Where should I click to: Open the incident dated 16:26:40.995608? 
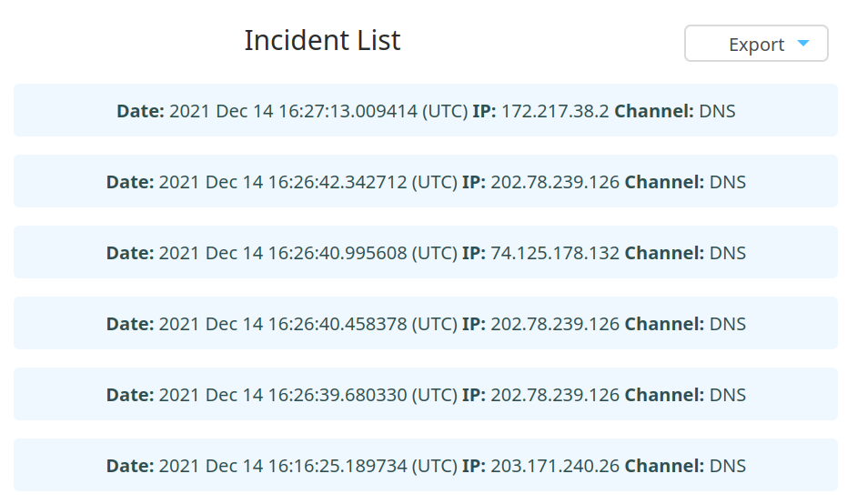point(426,252)
